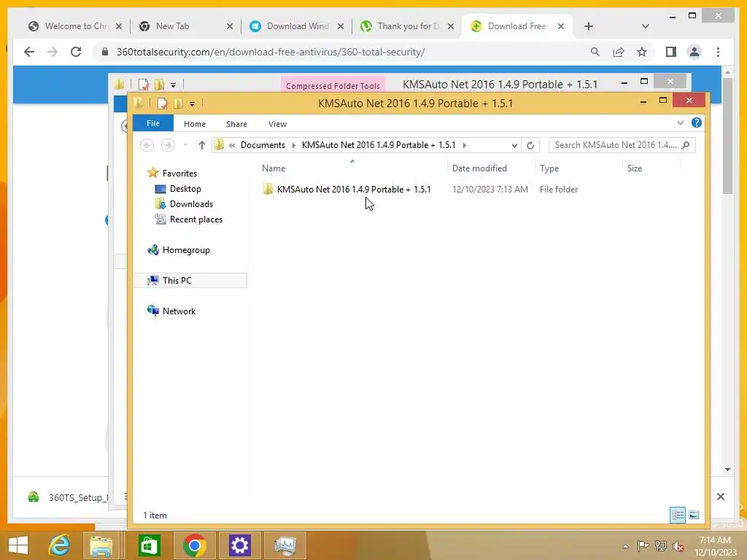Viewport: 747px width, 560px height.
Task: Open a new Chrome tab
Action: click(x=589, y=26)
